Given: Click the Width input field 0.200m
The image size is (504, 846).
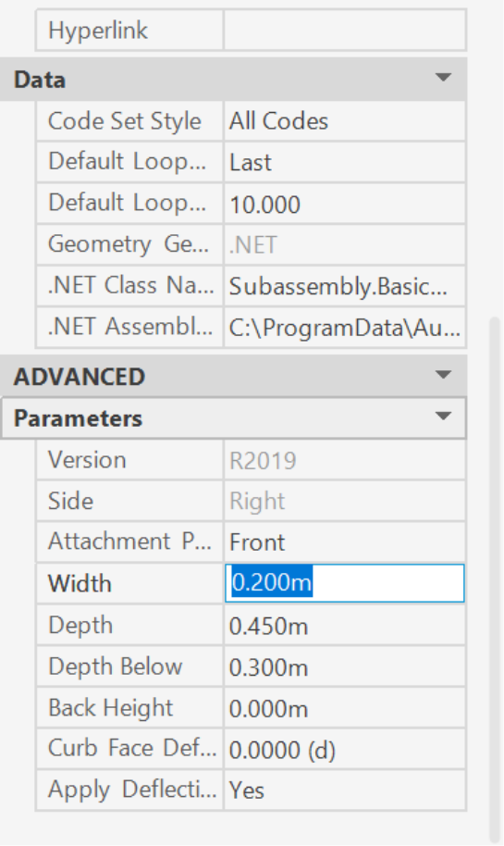Looking at the screenshot, I should [344, 583].
